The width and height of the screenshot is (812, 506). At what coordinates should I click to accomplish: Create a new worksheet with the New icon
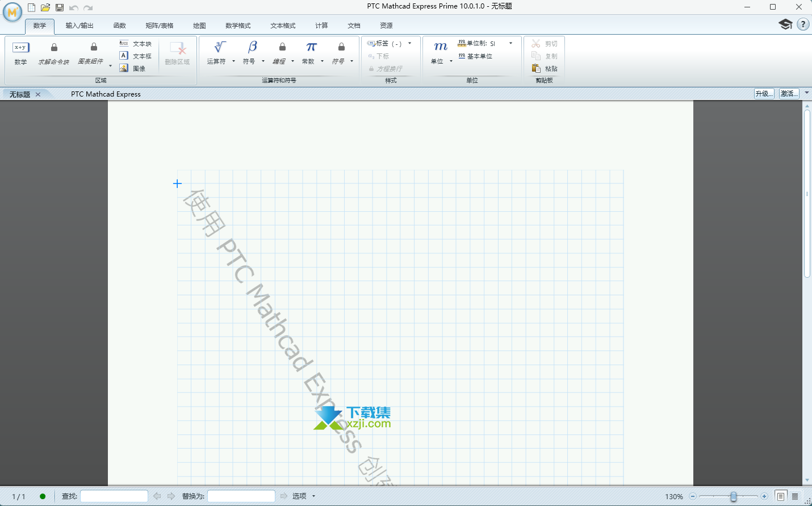32,7
